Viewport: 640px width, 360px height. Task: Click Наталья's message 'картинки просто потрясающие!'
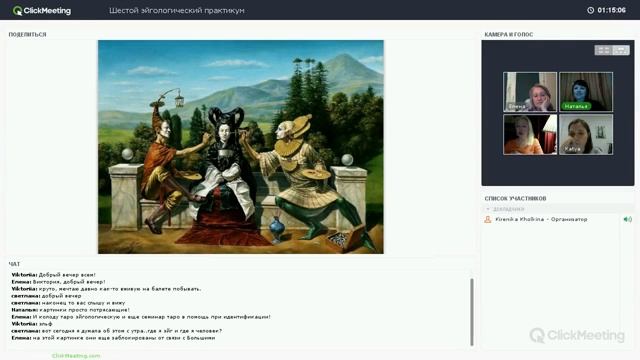(71, 310)
